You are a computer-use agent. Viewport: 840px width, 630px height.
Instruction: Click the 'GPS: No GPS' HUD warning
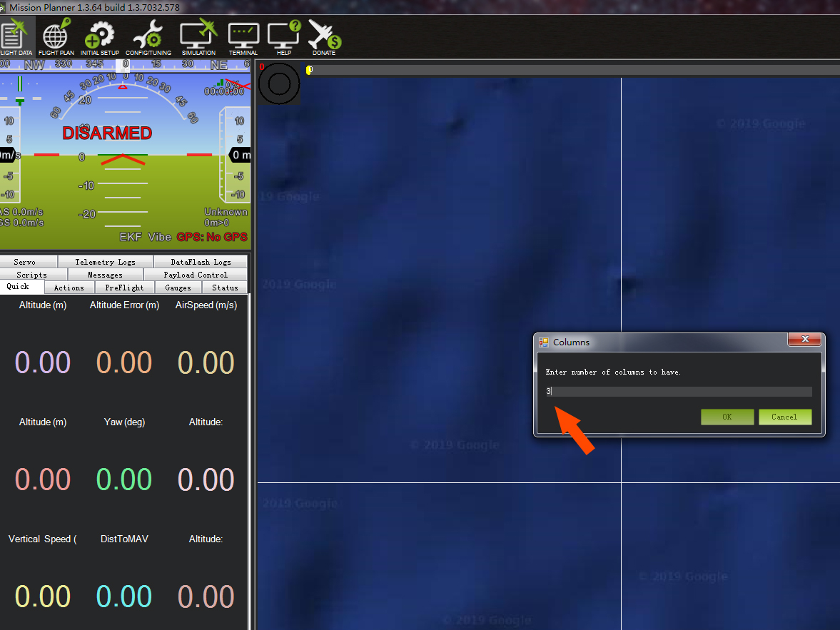point(212,237)
